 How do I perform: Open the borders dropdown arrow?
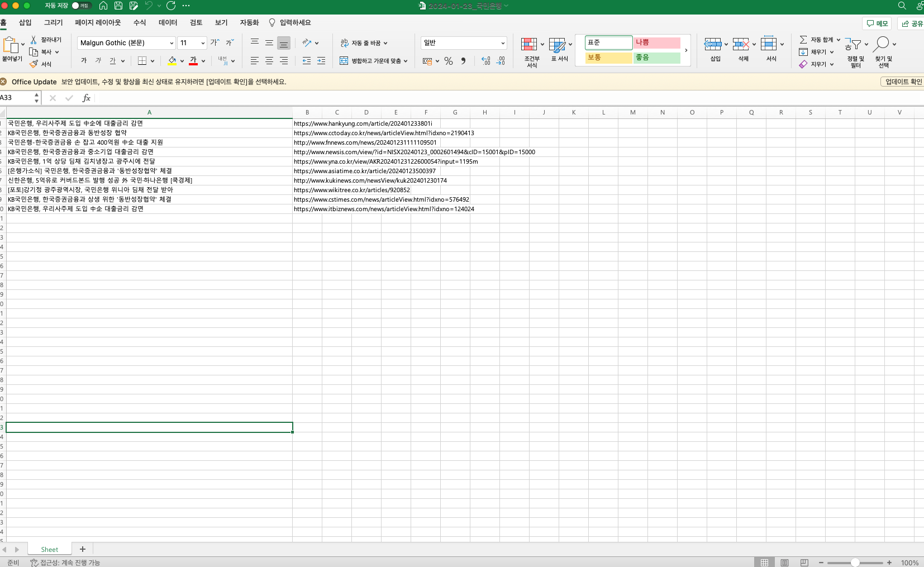tap(153, 61)
